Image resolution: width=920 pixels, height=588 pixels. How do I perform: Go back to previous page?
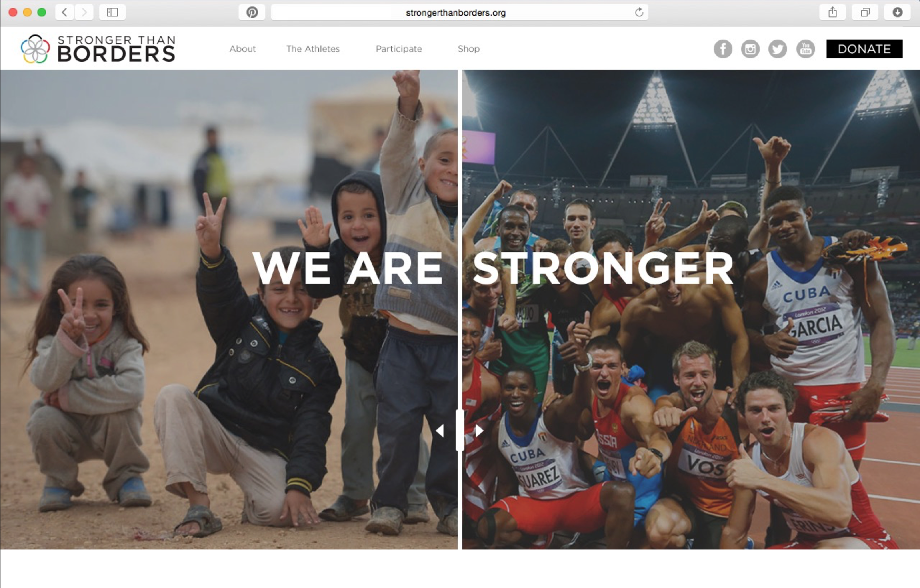point(65,12)
